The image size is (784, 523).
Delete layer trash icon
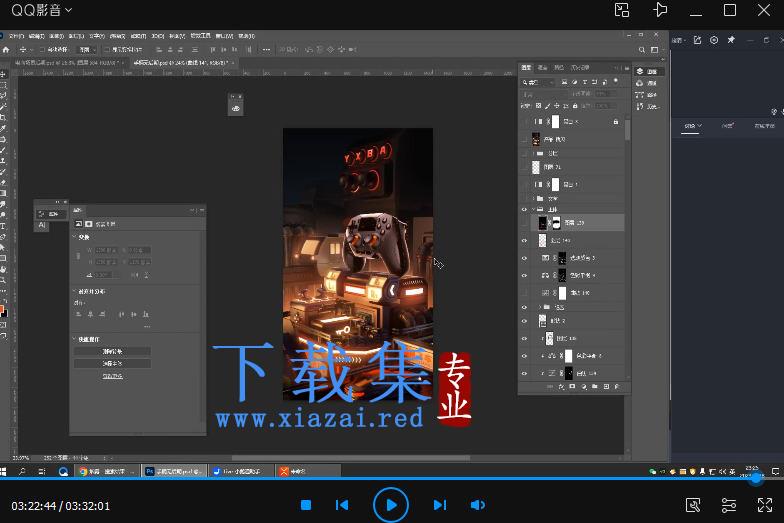click(x=617, y=387)
